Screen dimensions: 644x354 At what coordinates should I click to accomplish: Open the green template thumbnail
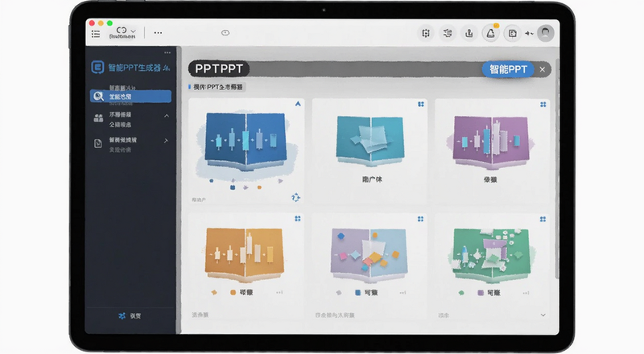(x=492, y=255)
